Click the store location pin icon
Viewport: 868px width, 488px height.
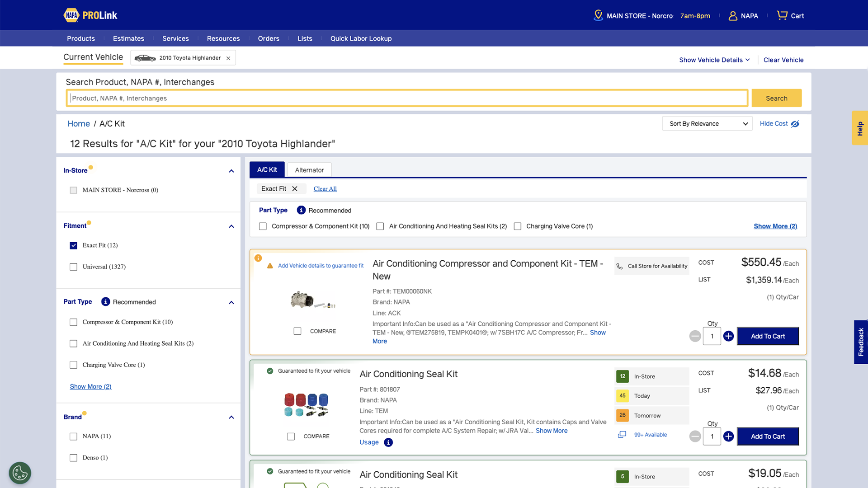tap(598, 15)
